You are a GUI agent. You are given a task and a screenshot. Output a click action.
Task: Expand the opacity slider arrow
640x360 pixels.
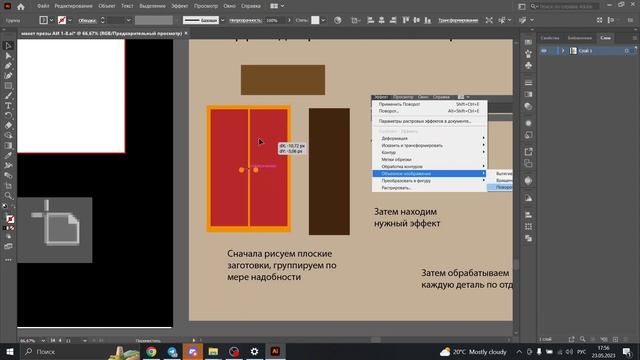tap(289, 20)
